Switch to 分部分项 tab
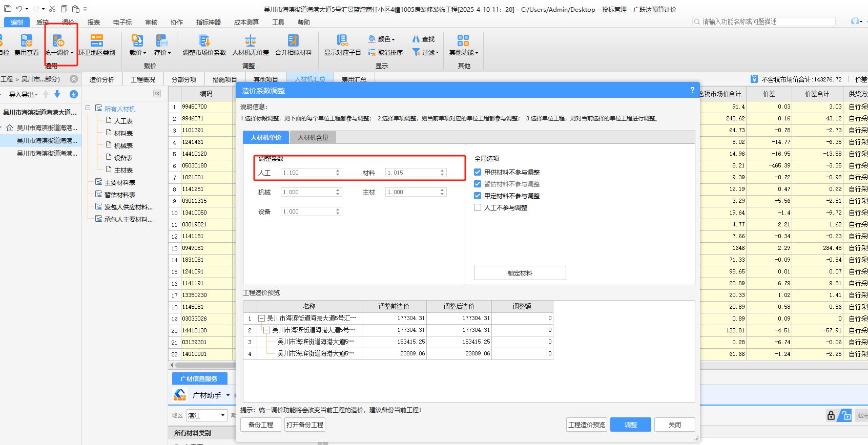 [x=184, y=79]
